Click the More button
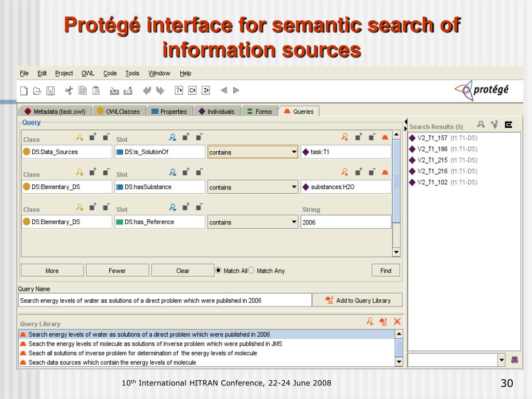Screen dimensions: 532x399 (52, 270)
